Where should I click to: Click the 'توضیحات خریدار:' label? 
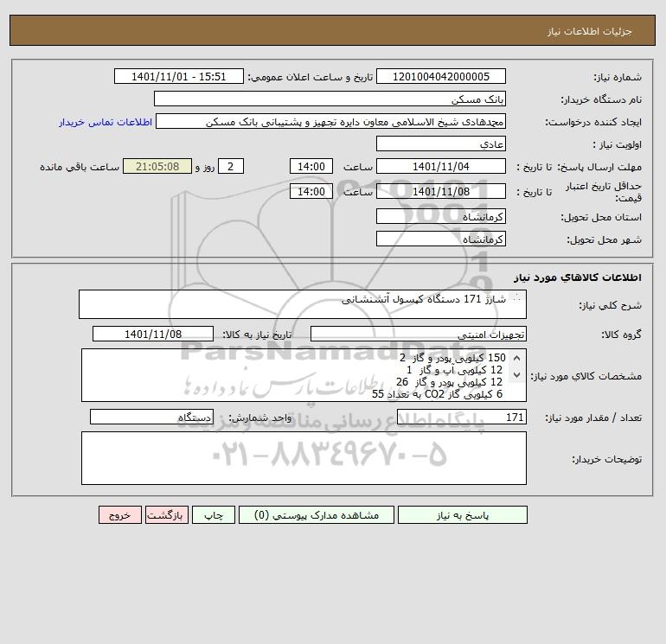tap(606, 459)
